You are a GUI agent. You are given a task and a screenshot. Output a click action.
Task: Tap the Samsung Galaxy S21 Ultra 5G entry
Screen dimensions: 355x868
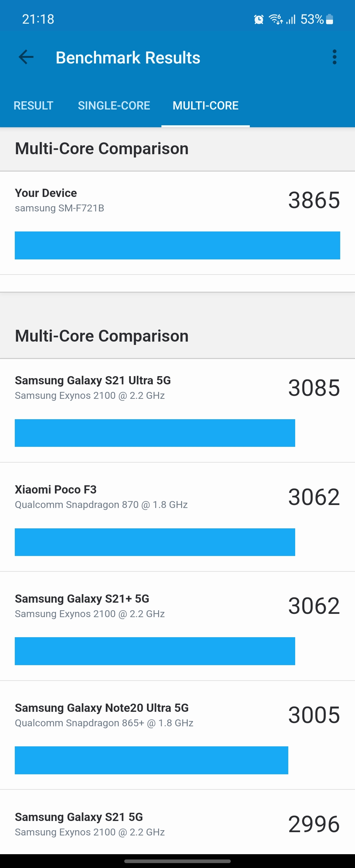pyautogui.click(x=177, y=410)
